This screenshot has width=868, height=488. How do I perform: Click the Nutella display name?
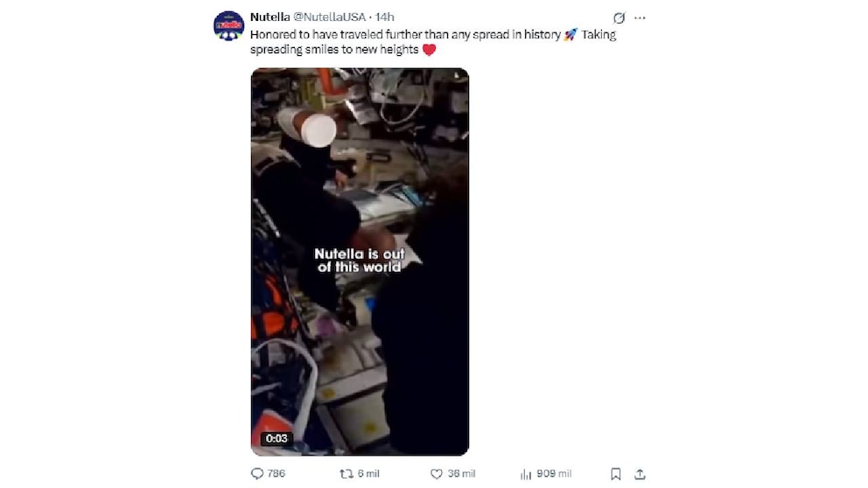(x=269, y=17)
